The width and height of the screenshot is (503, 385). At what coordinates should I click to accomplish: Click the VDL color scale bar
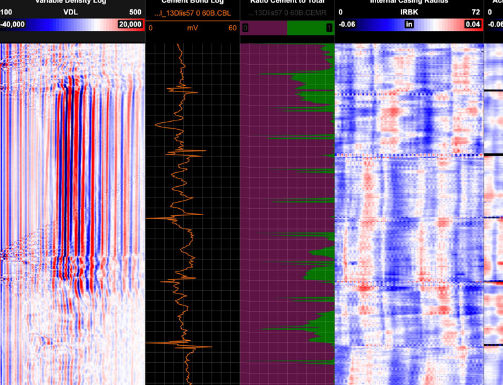tap(72, 25)
